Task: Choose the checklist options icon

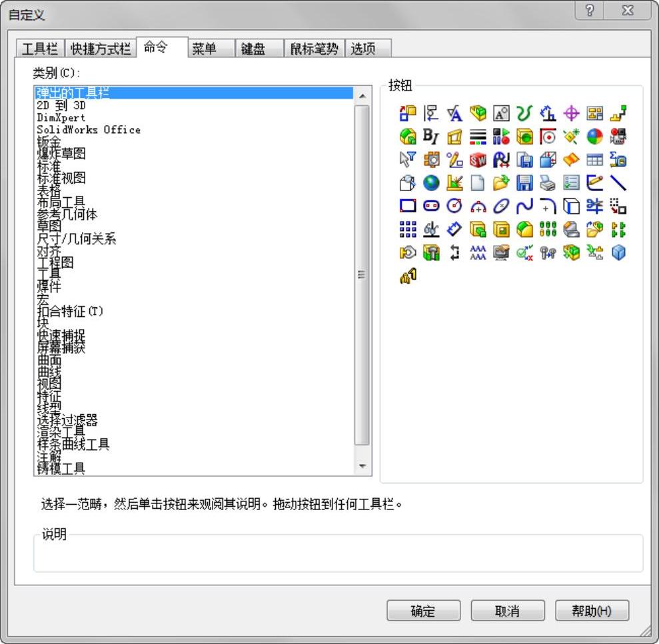Action: (x=571, y=183)
